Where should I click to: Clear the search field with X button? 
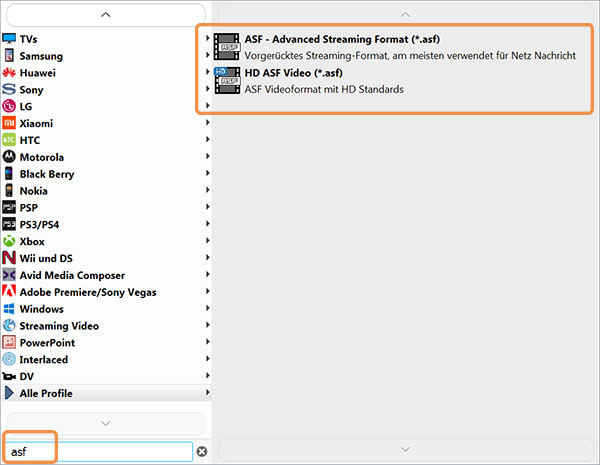pyautogui.click(x=202, y=452)
